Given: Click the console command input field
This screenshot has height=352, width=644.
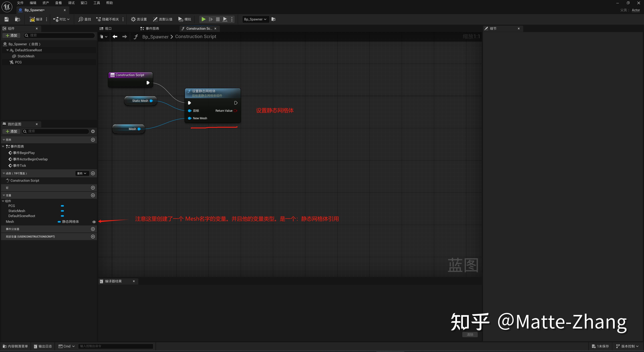Looking at the screenshot, I should pyautogui.click(x=116, y=346).
